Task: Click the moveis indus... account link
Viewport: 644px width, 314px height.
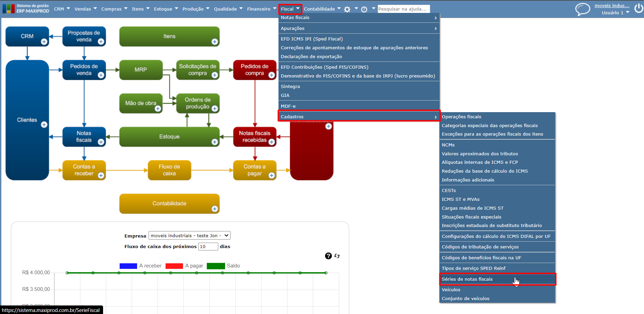Action: [x=612, y=5]
